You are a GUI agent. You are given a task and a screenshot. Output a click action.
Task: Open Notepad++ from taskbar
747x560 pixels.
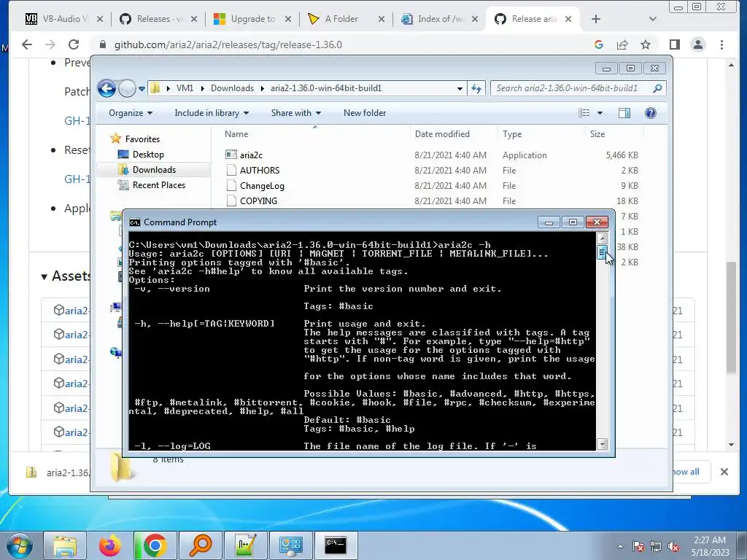click(245, 545)
